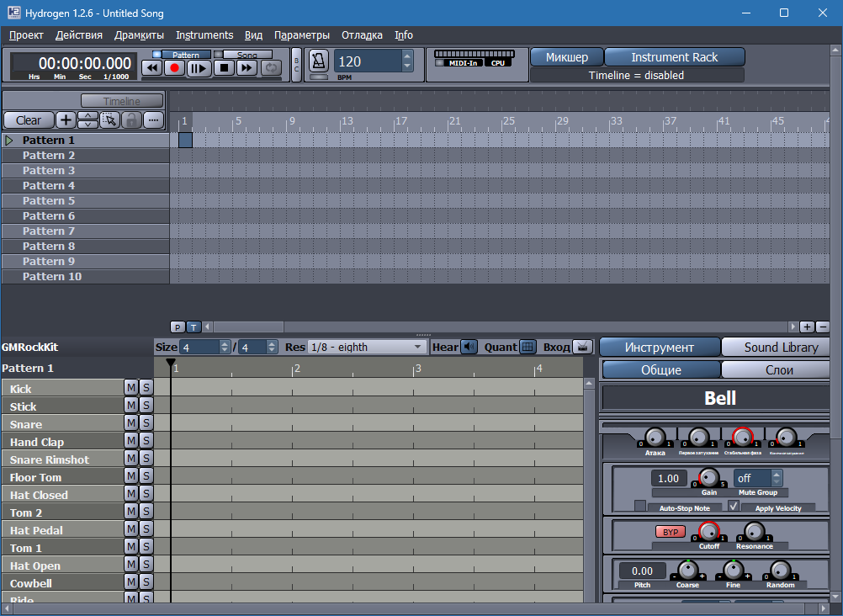Zoom in the song editor with plus
This screenshot has width=843, height=616.
pyautogui.click(x=807, y=327)
